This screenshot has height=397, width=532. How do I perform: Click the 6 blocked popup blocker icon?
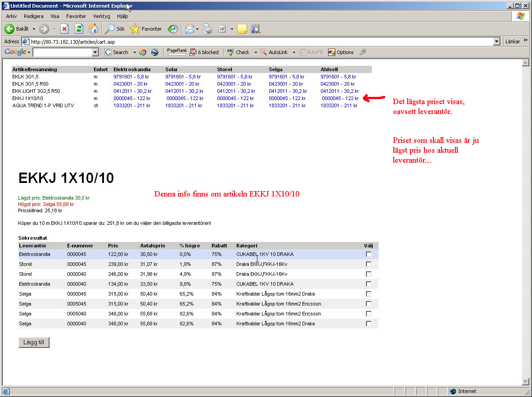tap(194, 52)
